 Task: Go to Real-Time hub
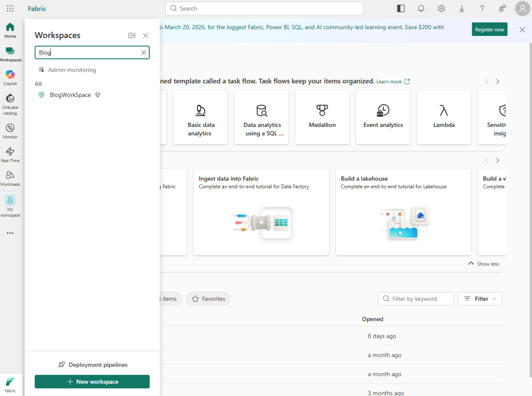10,154
